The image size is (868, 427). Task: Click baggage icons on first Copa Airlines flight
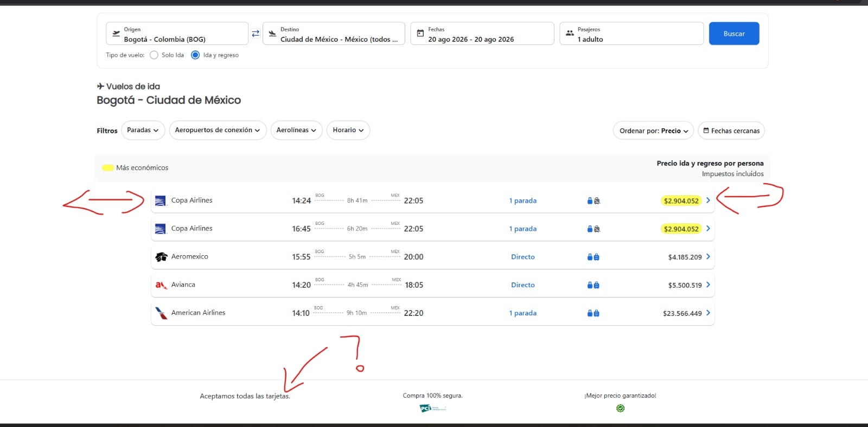coord(593,200)
